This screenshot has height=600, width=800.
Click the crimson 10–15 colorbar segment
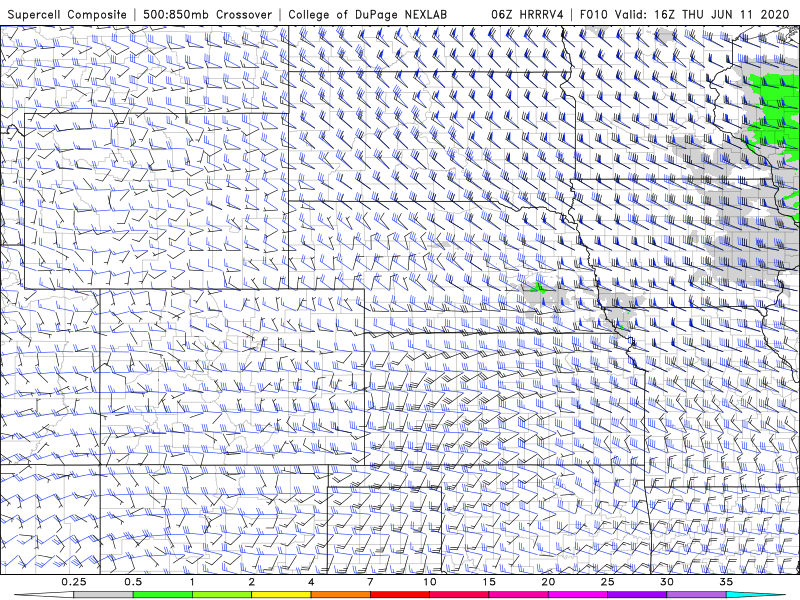point(459,595)
